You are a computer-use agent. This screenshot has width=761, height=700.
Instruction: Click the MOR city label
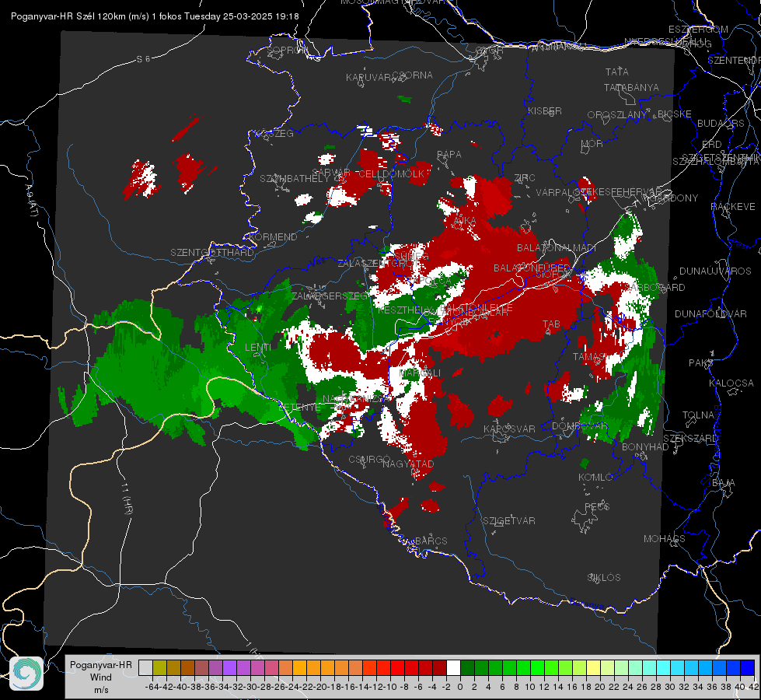pos(592,143)
